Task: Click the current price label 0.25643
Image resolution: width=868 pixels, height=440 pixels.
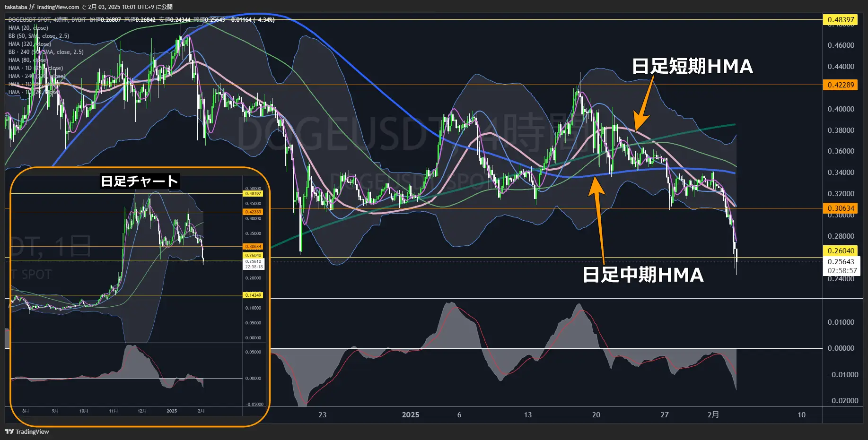Action: click(841, 262)
